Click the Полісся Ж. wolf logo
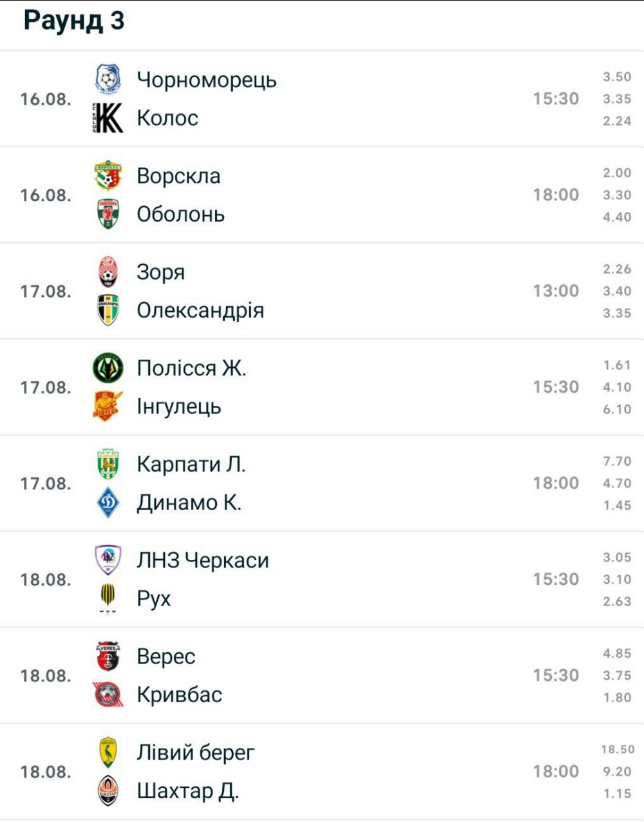 click(108, 368)
